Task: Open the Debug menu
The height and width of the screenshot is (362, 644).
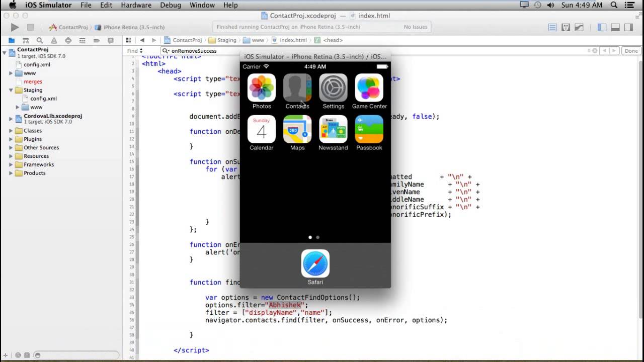Action: [171, 5]
